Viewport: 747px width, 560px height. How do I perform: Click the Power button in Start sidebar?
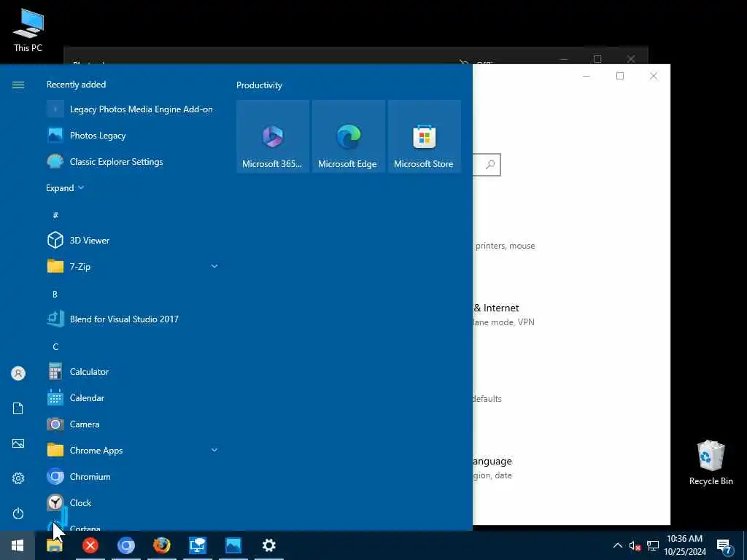(18, 514)
